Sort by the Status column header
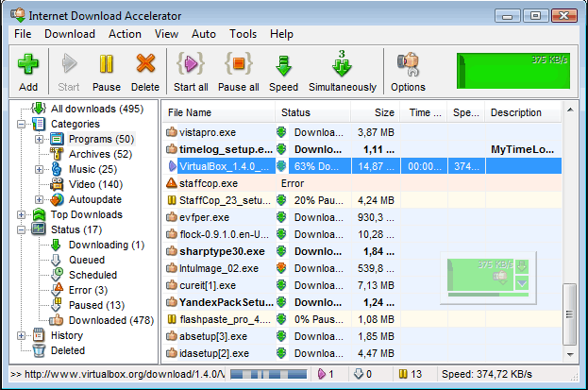 click(313, 112)
